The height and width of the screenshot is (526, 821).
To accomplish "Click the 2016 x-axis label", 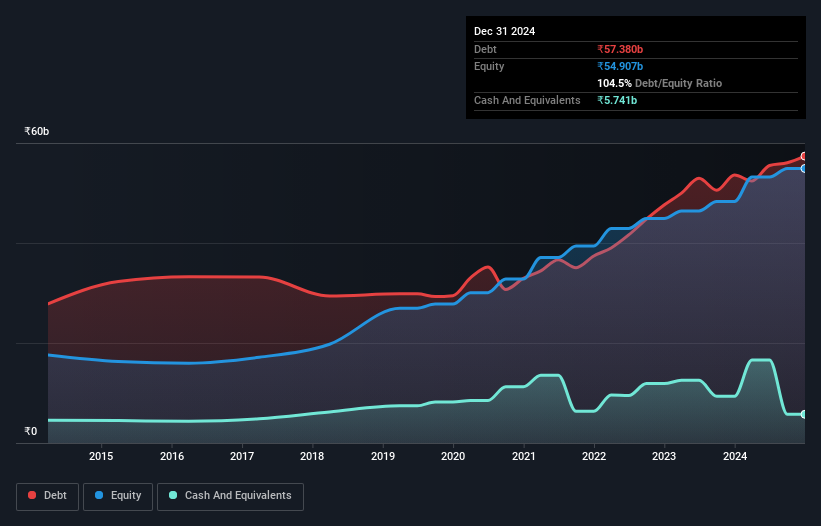I will coord(172,456).
